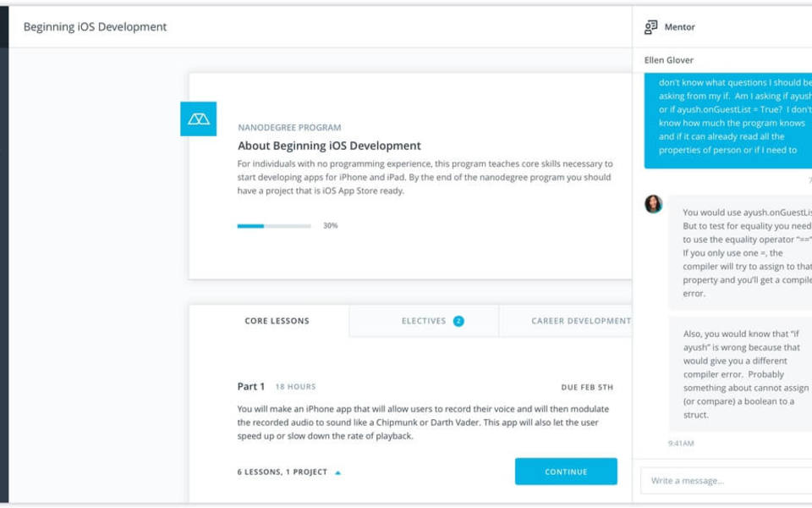Viewport: 812px width, 508px height.
Task: Collapse the 6 lessons, 1 project arrow
Action: (x=337, y=472)
